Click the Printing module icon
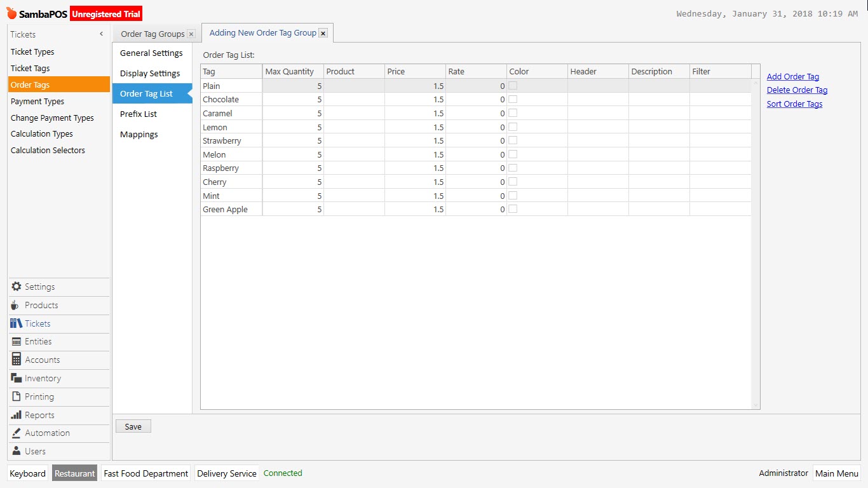This screenshot has width=868, height=488. click(16, 396)
